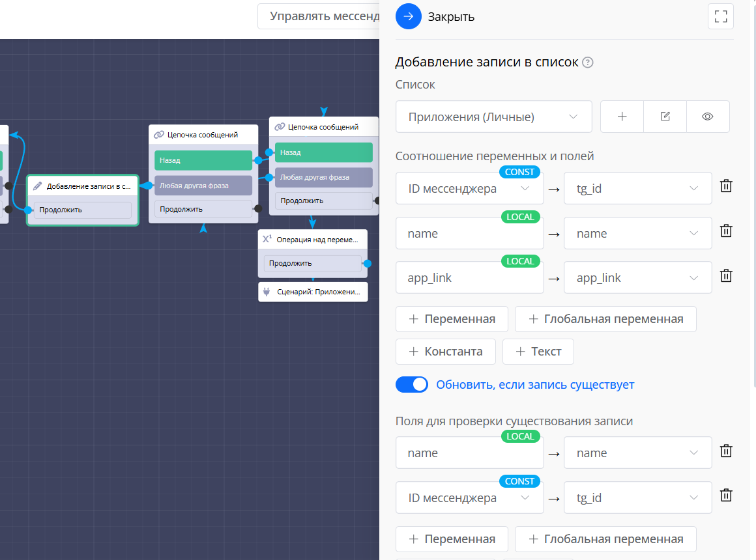Click the '+ Глобальная переменная' button in mapping
756x560 pixels.
coord(605,319)
